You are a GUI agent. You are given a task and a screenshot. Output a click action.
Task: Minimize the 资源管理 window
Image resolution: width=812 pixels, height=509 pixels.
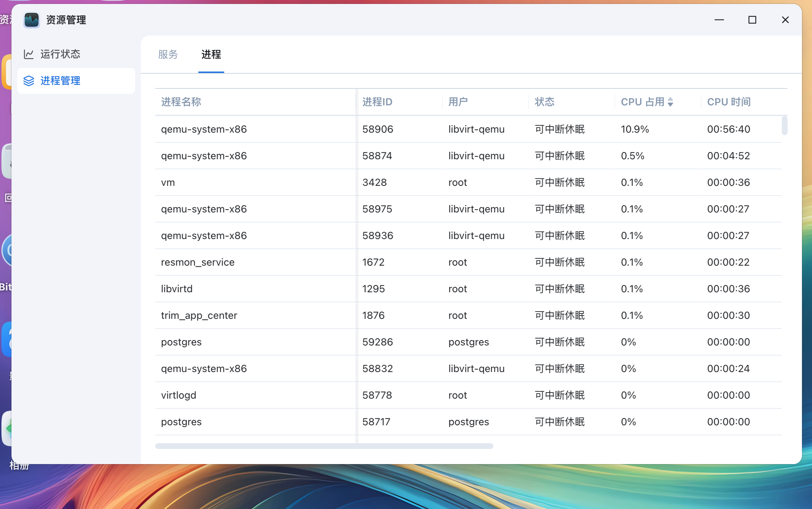click(719, 20)
